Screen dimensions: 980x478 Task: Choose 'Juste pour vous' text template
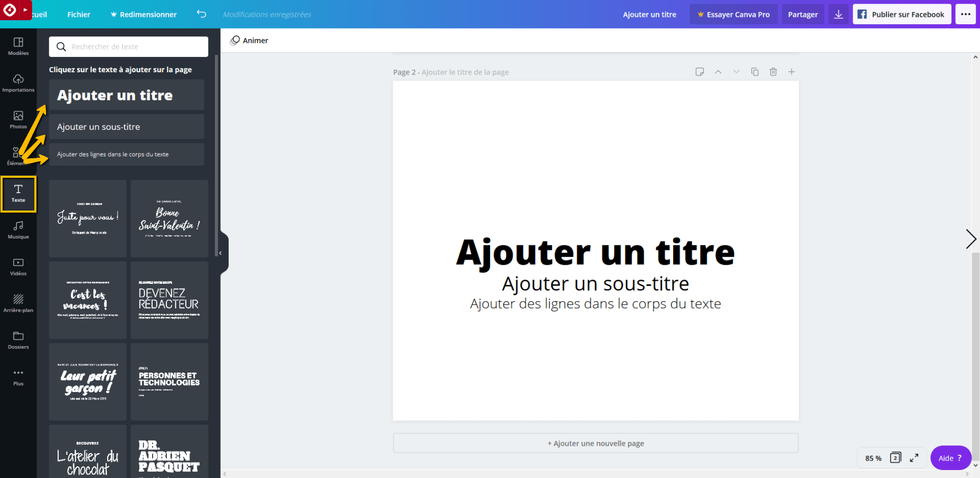88,218
